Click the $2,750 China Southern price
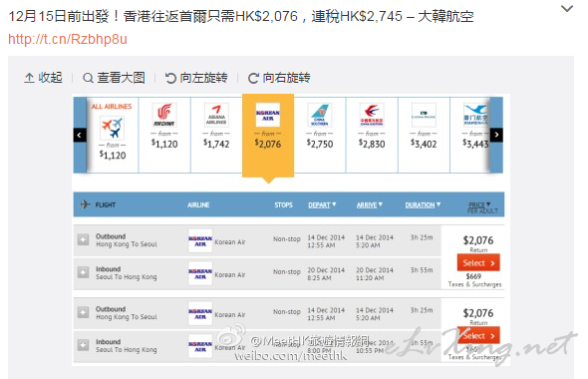The width and height of the screenshot is (588, 379). point(320,144)
